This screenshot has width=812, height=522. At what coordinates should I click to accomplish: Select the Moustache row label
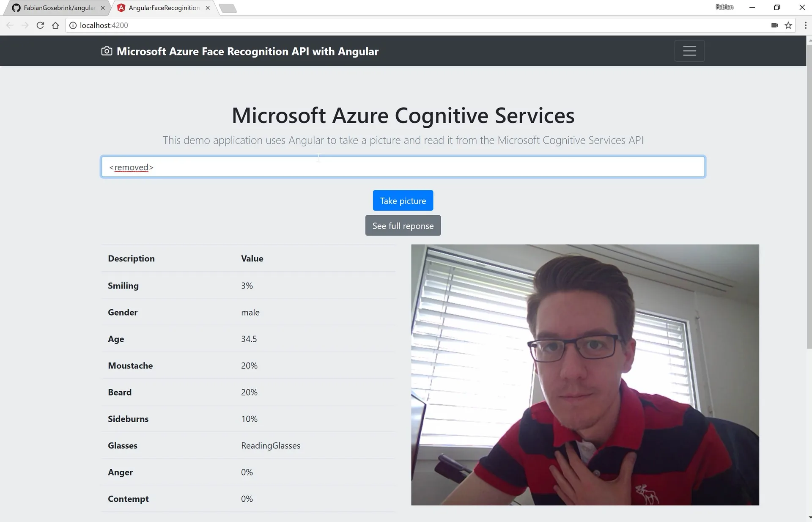pyautogui.click(x=130, y=365)
